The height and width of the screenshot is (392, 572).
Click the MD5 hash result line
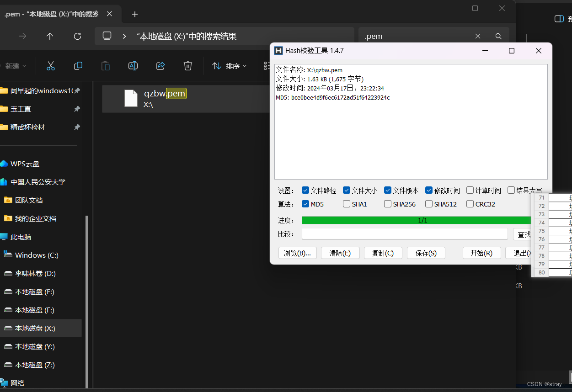[x=333, y=98]
